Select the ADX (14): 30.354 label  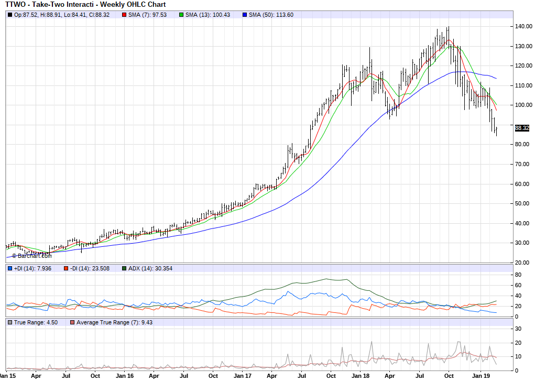150,268
